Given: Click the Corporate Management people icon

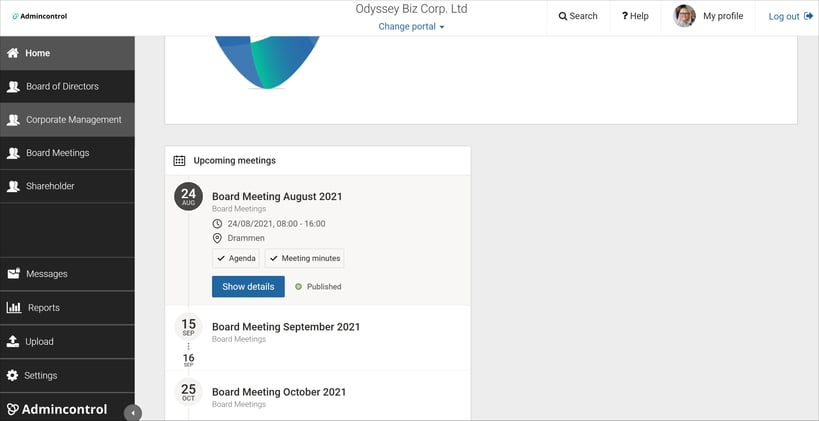Looking at the screenshot, I should 13,120.
